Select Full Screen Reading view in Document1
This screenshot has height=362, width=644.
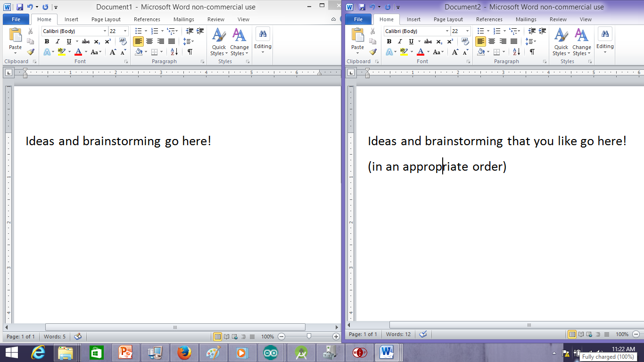point(226,337)
